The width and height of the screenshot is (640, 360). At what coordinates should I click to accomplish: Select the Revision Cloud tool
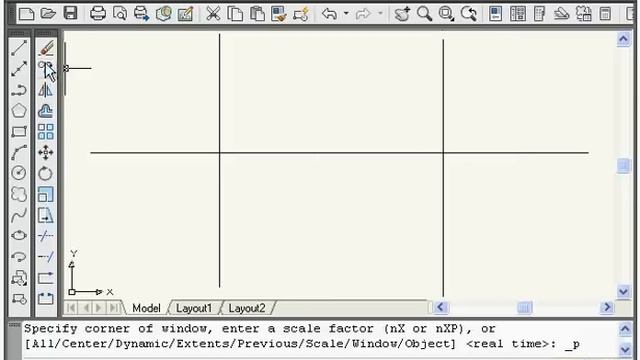click(19, 194)
